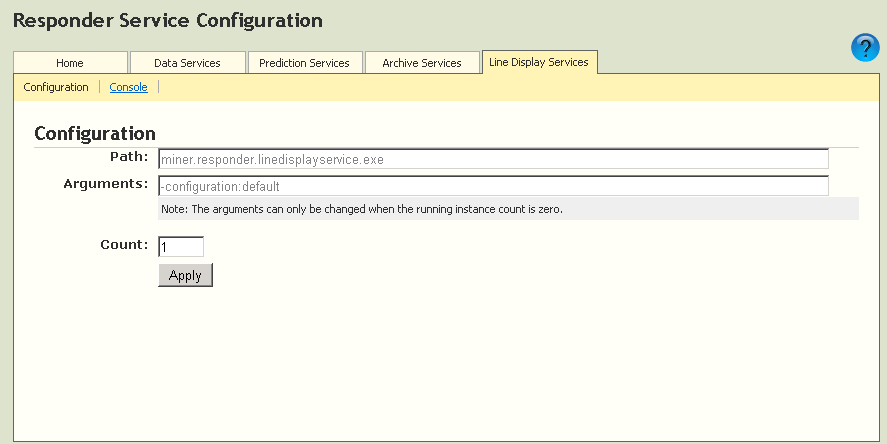The image size is (887, 444).
Task: Click the Path: field label
Action: [129, 157]
